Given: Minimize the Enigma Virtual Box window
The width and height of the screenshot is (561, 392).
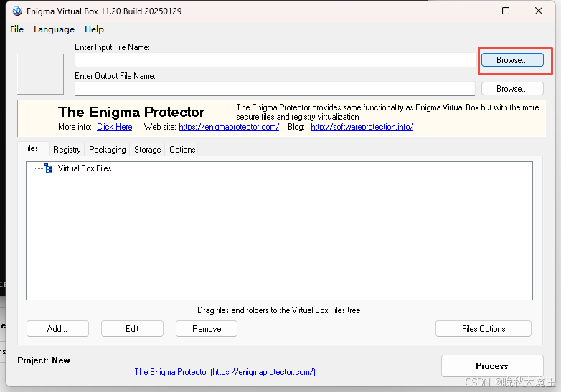Looking at the screenshot, I should [473, 11].
